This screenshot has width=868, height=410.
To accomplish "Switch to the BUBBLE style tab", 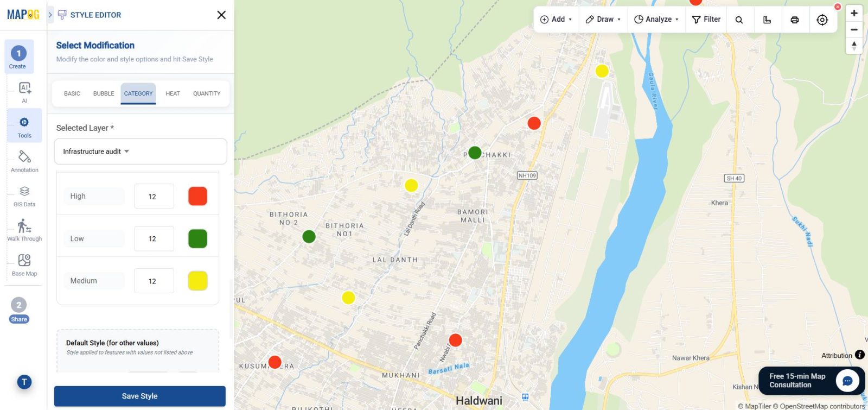I will pyautogui.click(x=104, y=93).
